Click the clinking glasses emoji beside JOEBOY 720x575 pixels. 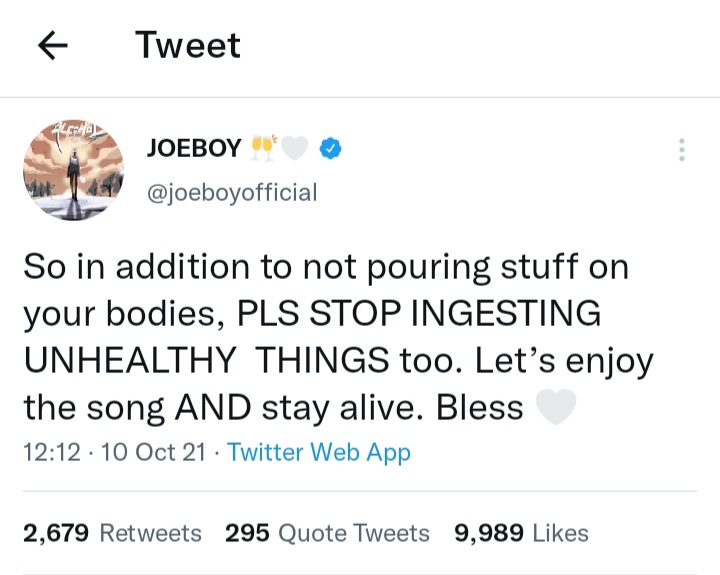point(263,148)
